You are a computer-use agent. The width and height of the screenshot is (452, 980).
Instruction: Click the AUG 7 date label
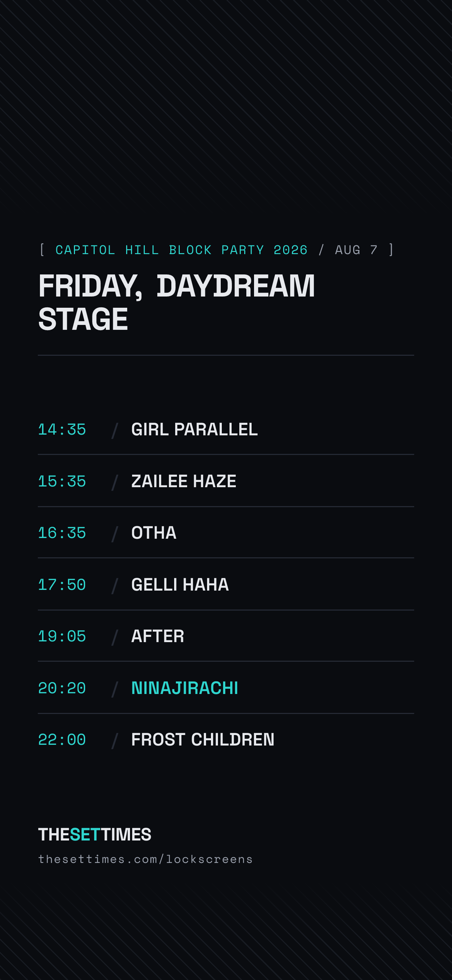(x=356, y=250)
